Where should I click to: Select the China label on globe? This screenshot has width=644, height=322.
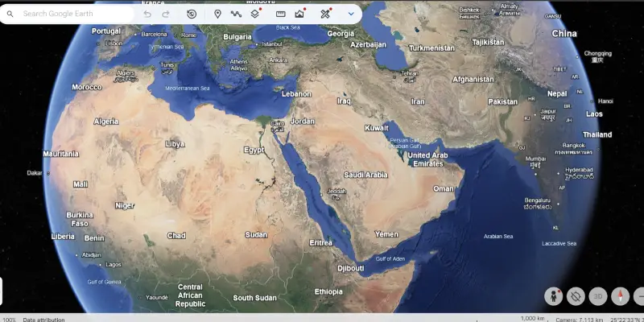[564, 34]
